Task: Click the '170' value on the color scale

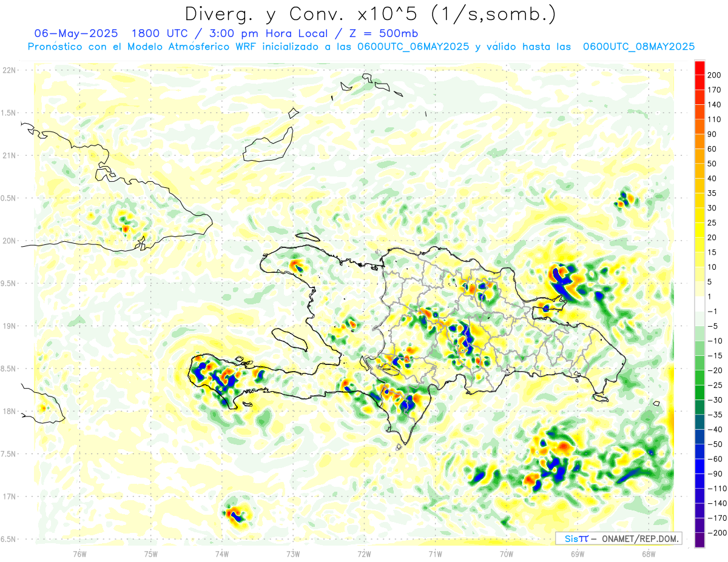Action: coord(715,90)
